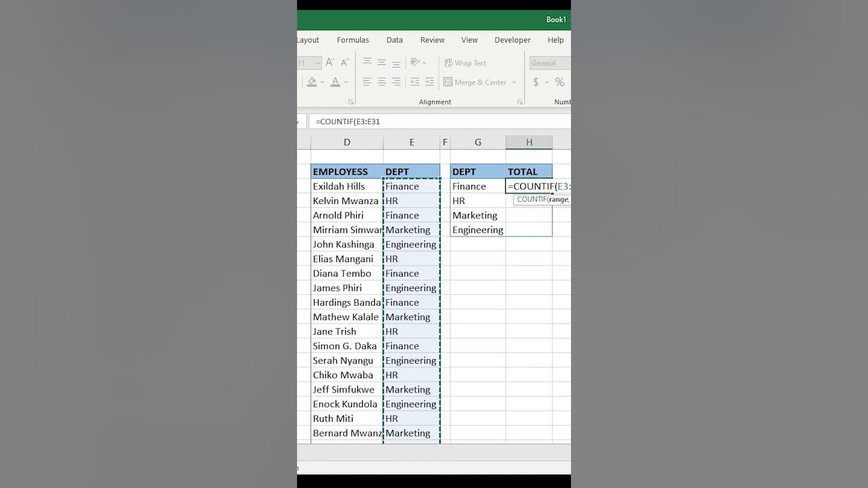Click cell containing Mathew Kalale

[347, 317]
